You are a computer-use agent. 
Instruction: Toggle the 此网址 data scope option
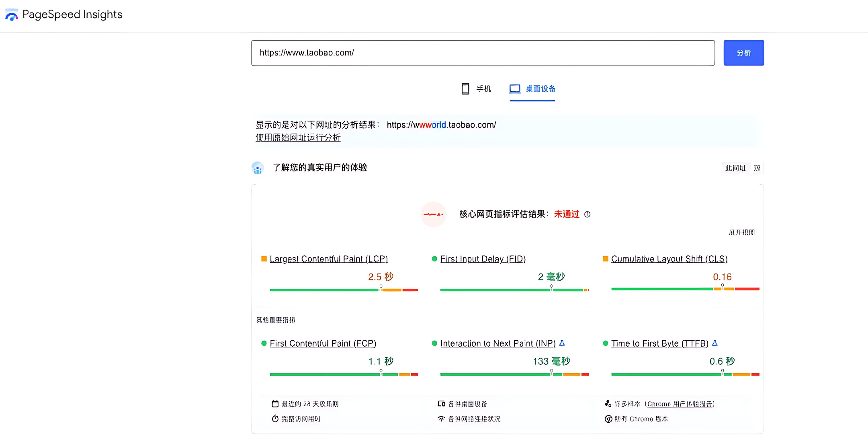point(737,168)
